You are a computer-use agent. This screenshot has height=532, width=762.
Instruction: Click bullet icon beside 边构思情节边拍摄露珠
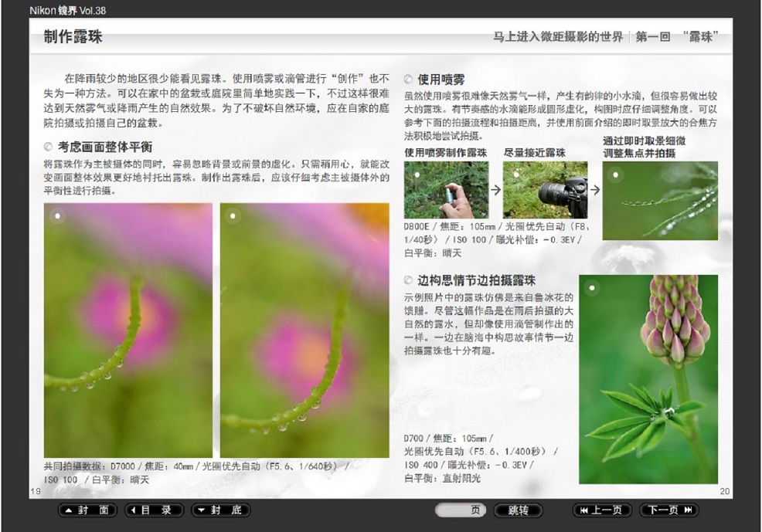tap(408, 280)
